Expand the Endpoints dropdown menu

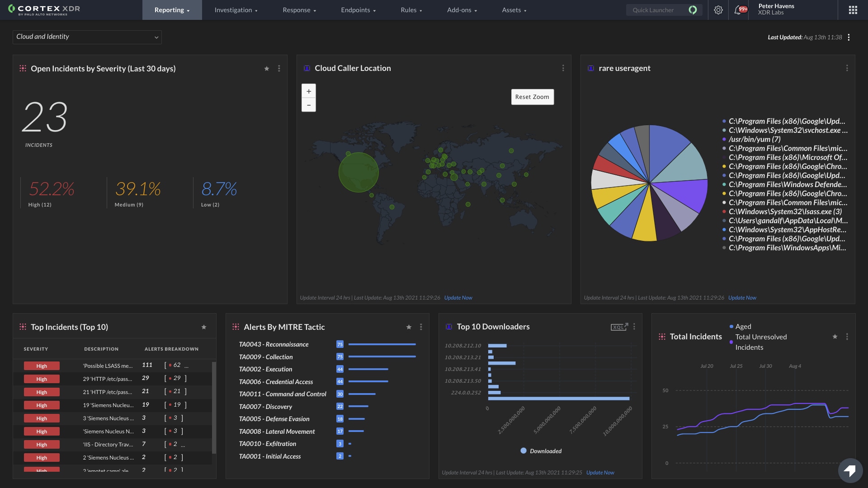[358, 9]
